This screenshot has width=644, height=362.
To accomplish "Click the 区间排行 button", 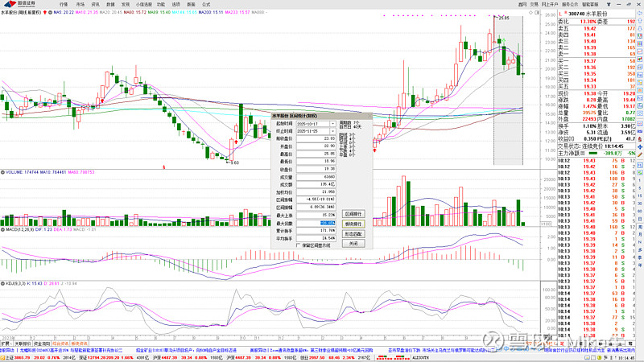I will [353, 214].
